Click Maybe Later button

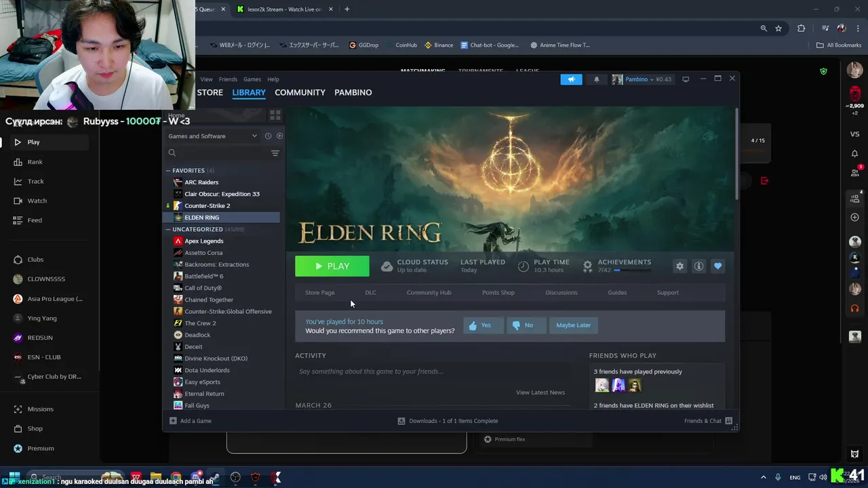(574, 325)
